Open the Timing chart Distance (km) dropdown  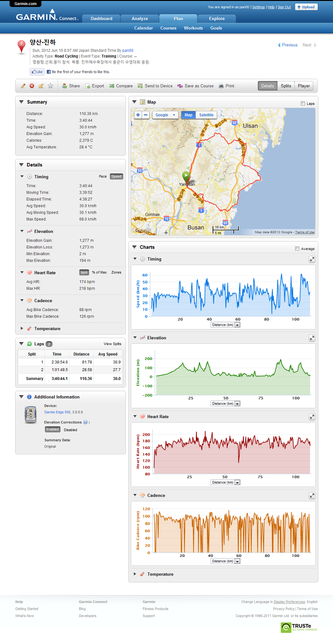(225, 325)
